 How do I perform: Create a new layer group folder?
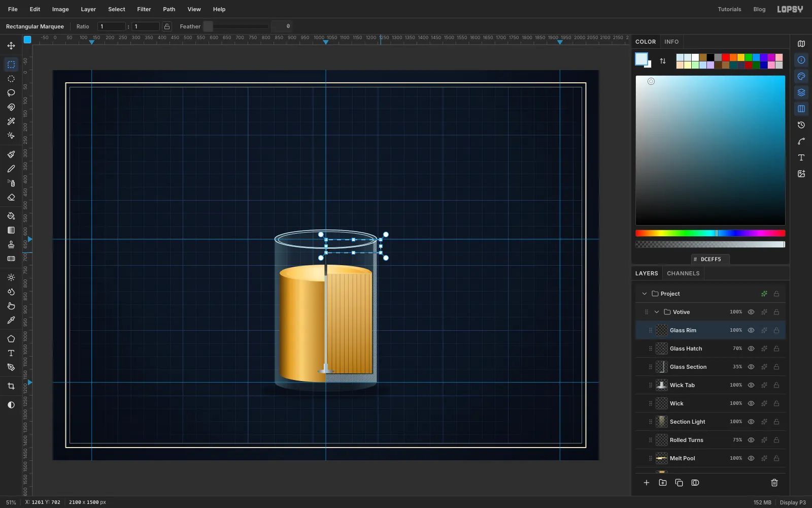click(663, 483)
